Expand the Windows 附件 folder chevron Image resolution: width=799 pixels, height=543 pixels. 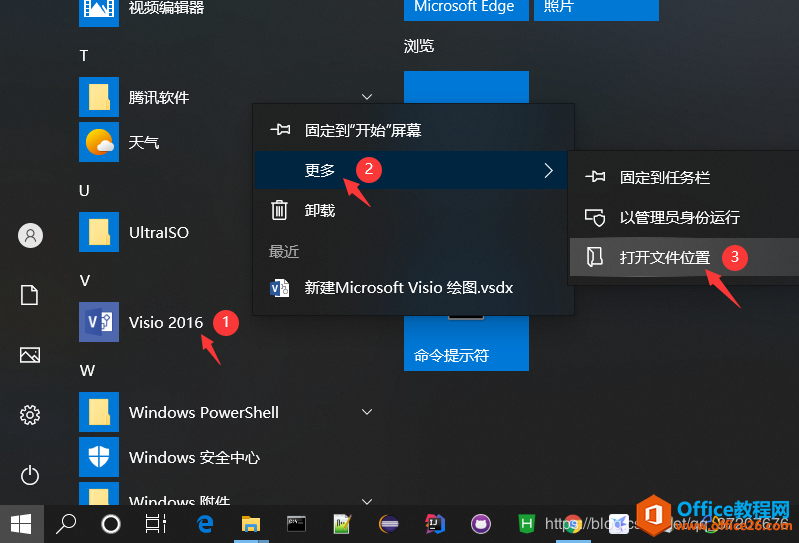click(x=367, y=501)
